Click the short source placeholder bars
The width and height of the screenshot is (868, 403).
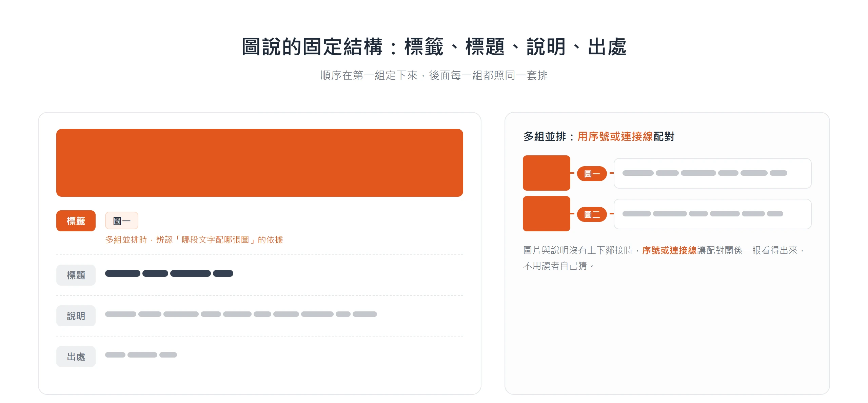coord(141,355)
